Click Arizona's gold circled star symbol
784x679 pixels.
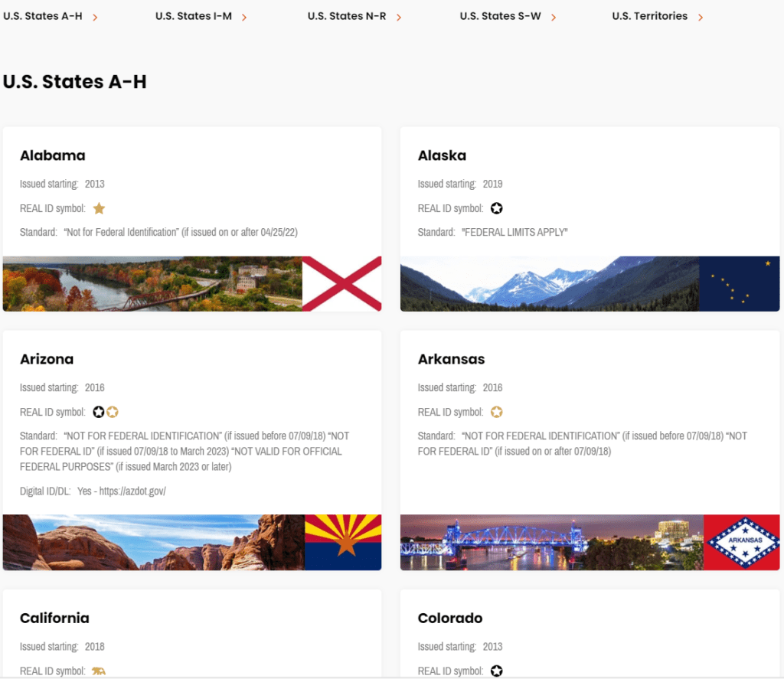(x=113, y=412)
